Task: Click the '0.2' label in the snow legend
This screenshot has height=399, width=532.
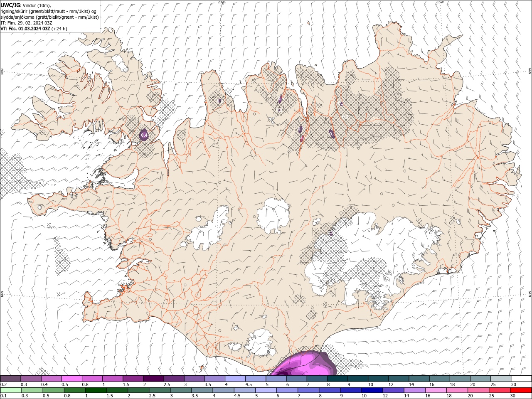Action: tap(3, 384)
